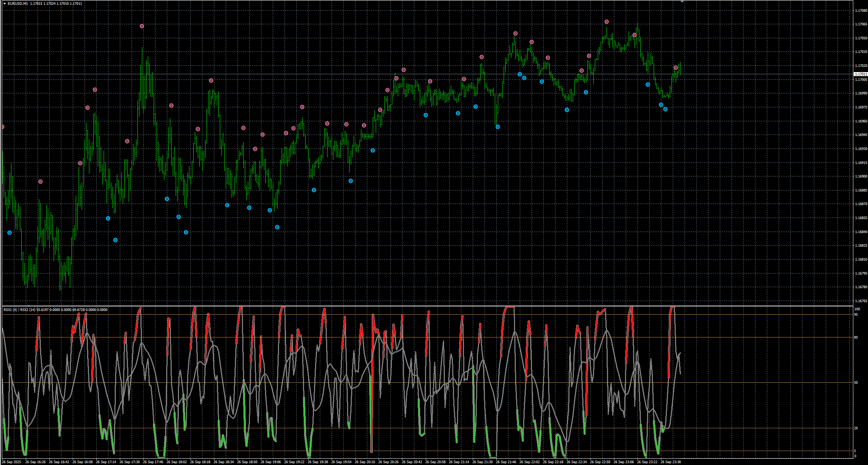The height and width of the screenshot is (465, 868).
Task: Click the topmost pink marker above the 22:50 high
Action: [x=607, y=22]
